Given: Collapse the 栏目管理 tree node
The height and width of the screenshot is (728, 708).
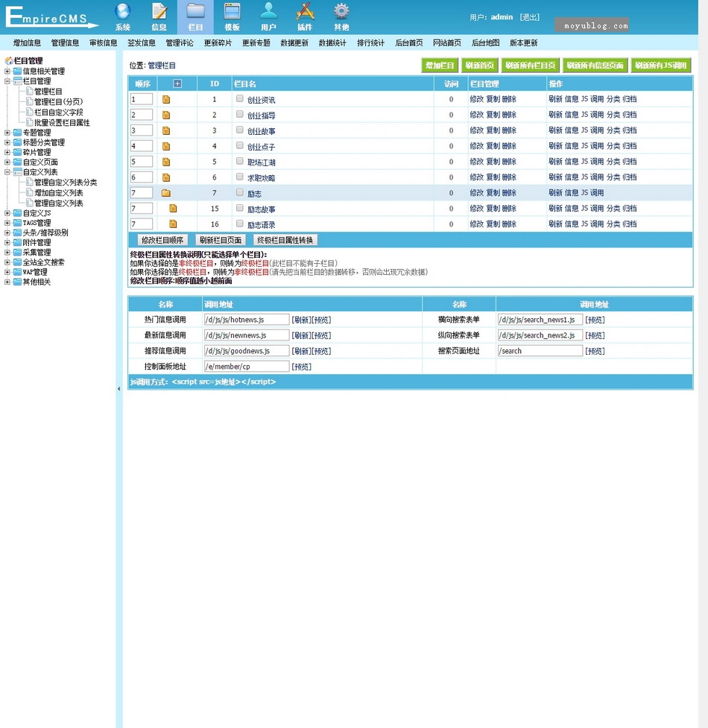Looking at the screenshot, I should tap(7, 81).
